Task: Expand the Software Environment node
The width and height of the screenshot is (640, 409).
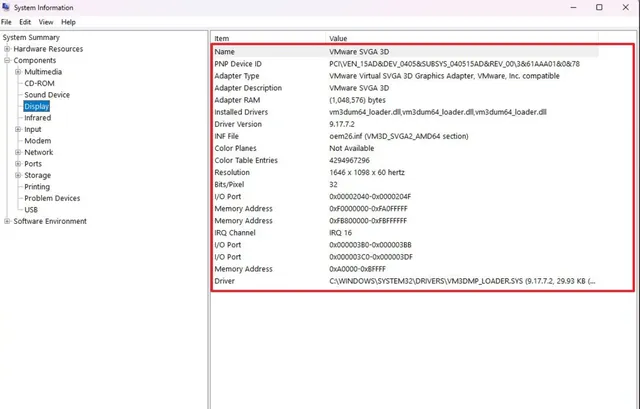Action: [7, 221]
